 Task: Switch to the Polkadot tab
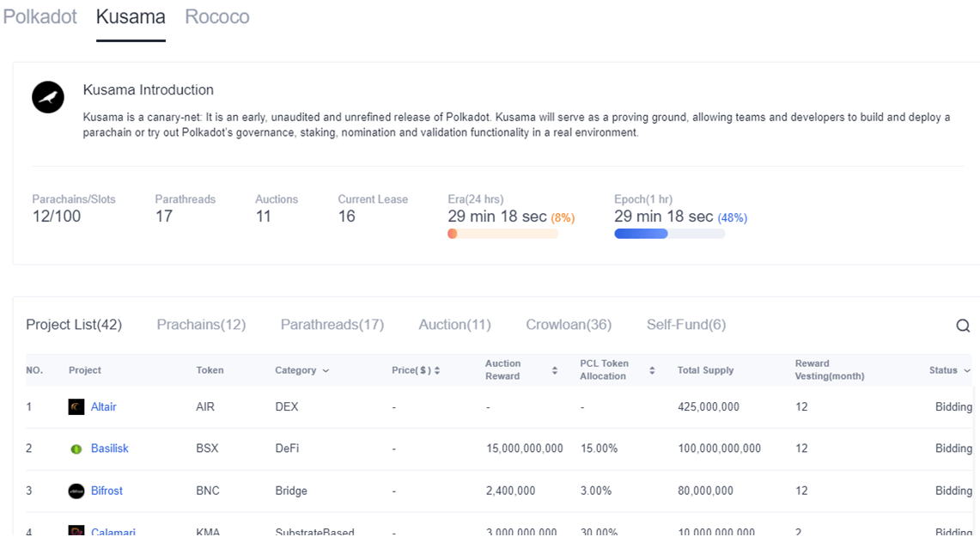click(x=40, y=17)
